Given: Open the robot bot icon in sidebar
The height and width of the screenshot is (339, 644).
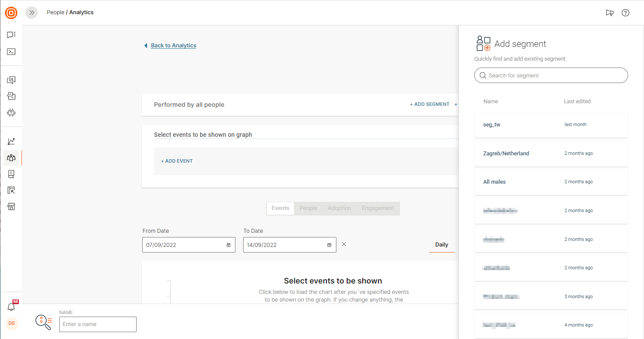Looking at the screenshot, I should point(11,113).
